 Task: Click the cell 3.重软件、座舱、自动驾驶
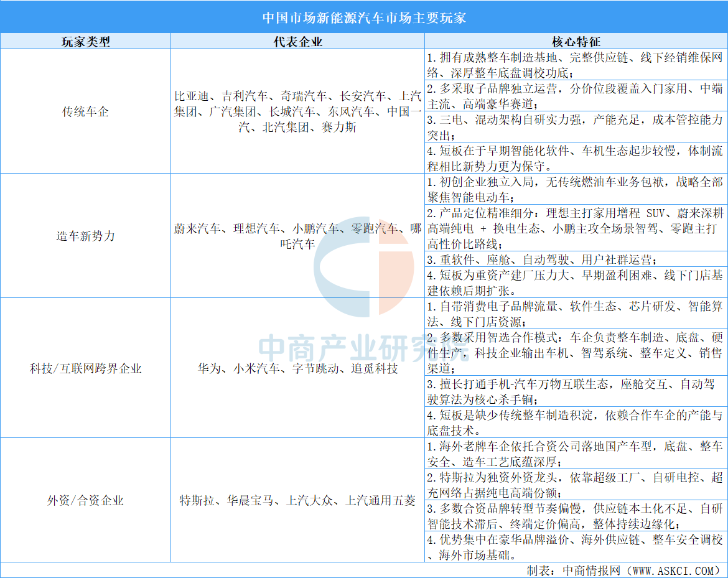(x=576, y=259)
